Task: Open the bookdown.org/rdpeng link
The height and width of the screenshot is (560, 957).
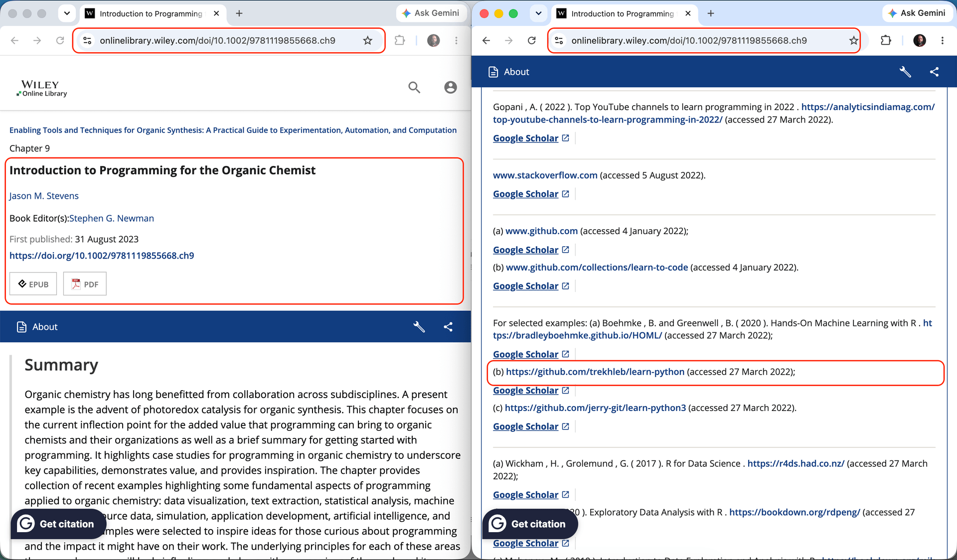Action: click(795, 512)
